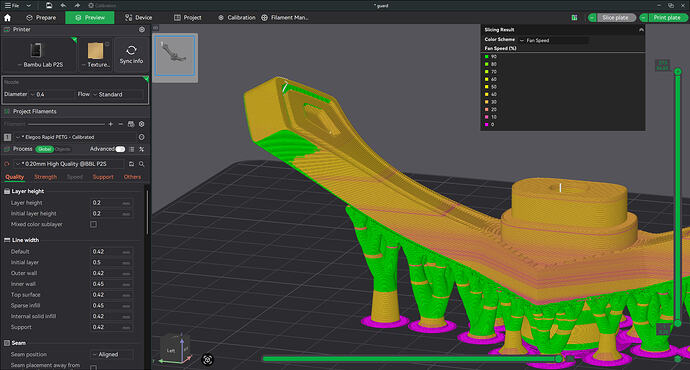Open printer settings gear in Printer panel
This screenshot has height=370, width=690.
coord(142,29)
